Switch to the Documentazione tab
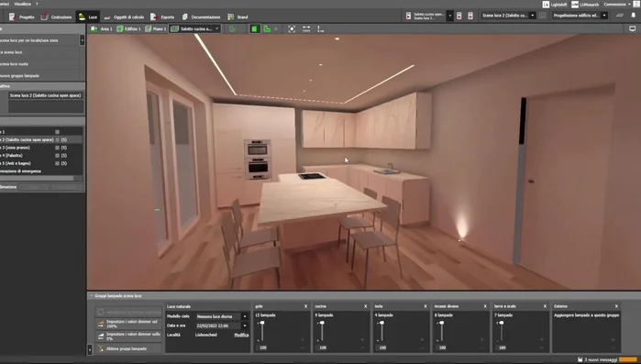 tap(201, 17)
